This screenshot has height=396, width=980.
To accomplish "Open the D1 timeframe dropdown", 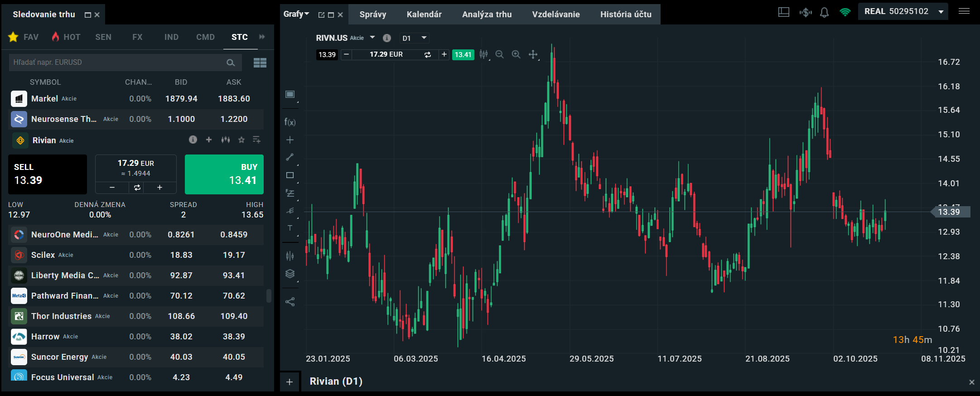I will [x=414, y=38].
